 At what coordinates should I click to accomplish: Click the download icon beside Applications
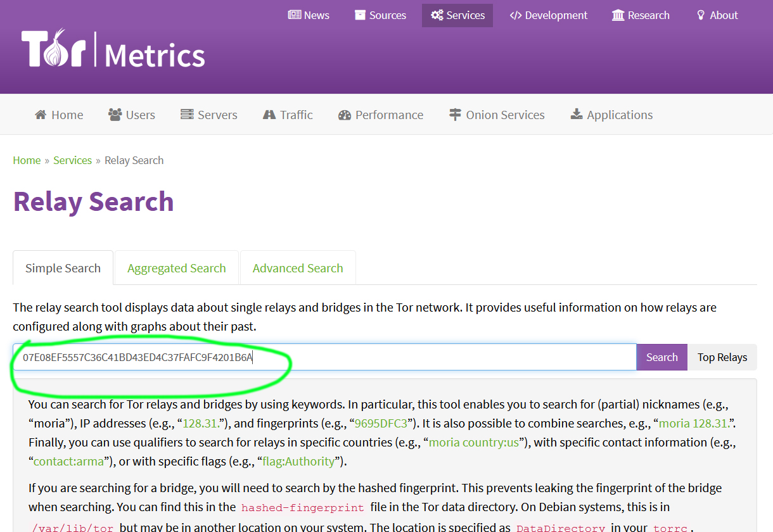pyautogui.click(x=577, y=115)
